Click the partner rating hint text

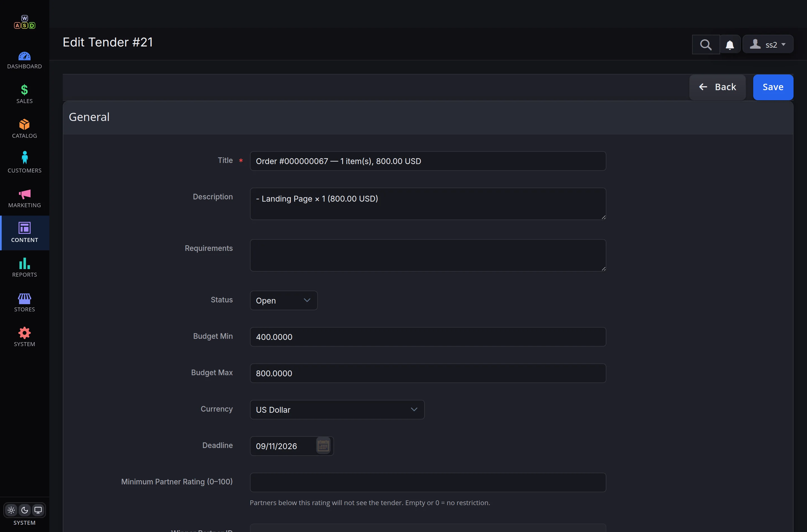click(370, 503)
